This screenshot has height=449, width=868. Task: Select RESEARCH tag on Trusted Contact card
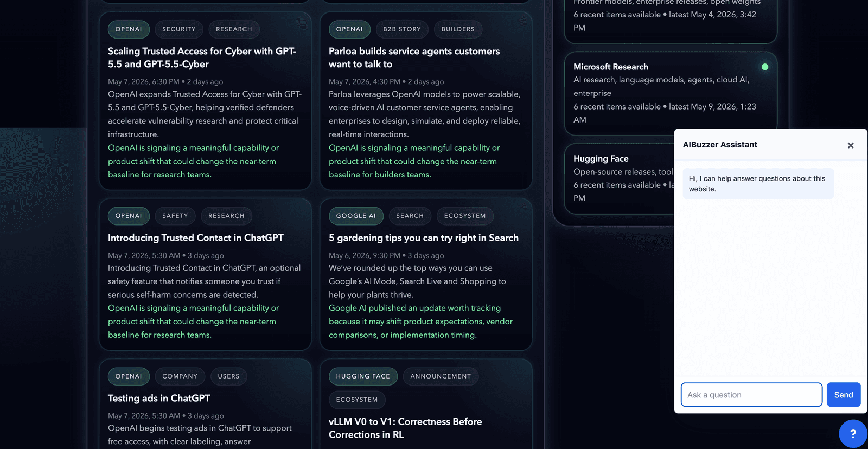[226, 216]
